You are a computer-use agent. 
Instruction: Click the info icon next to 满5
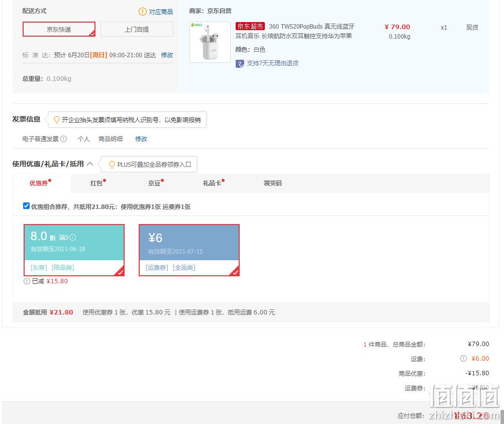coord(73,237)
